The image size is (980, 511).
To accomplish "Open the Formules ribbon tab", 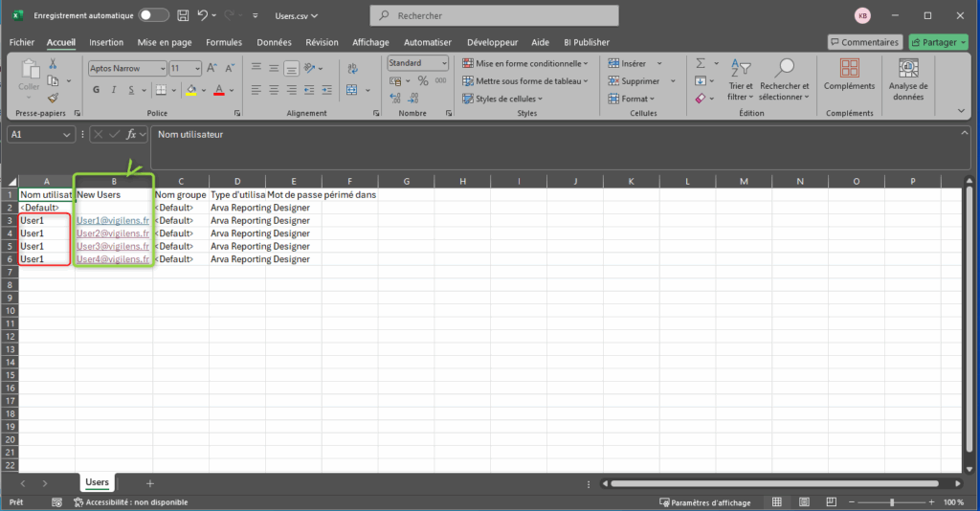I will point(224,42).
